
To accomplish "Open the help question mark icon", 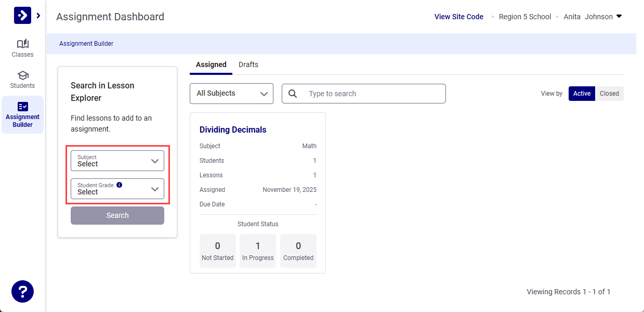I will tap(22, 291).
